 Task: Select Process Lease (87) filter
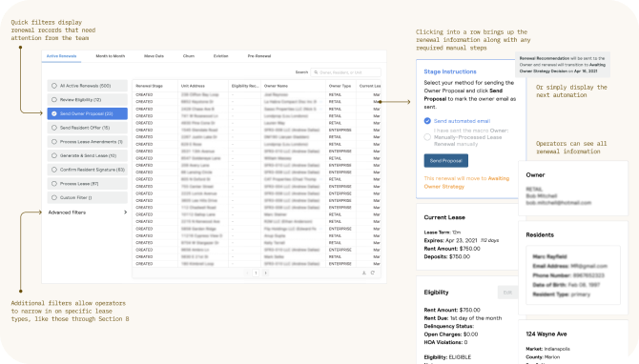pyautogui.click(x=87, y=184)
